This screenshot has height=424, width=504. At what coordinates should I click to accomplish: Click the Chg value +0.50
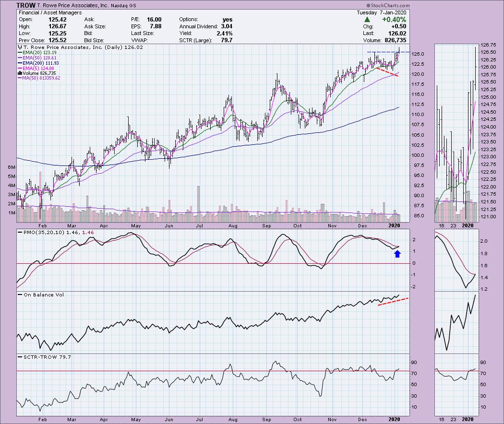coord(398,26)
